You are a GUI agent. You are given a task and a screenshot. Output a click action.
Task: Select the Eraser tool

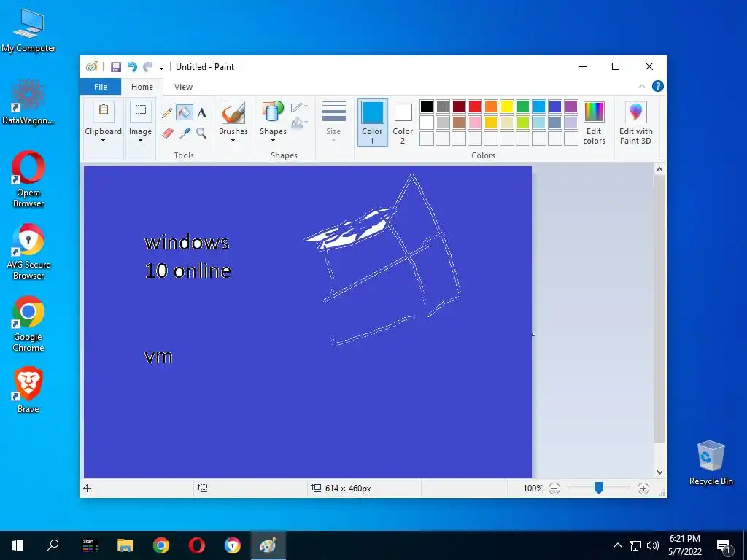pos(167,133)
